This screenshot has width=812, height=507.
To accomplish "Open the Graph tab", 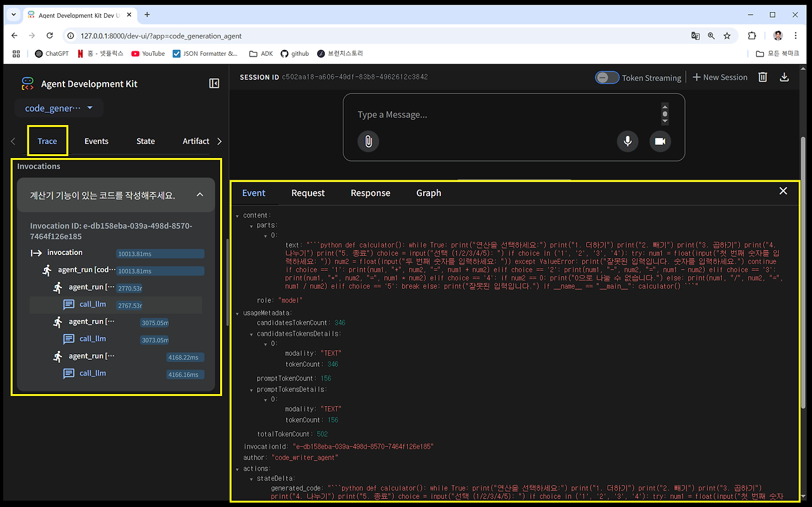I will pos(429,193).
